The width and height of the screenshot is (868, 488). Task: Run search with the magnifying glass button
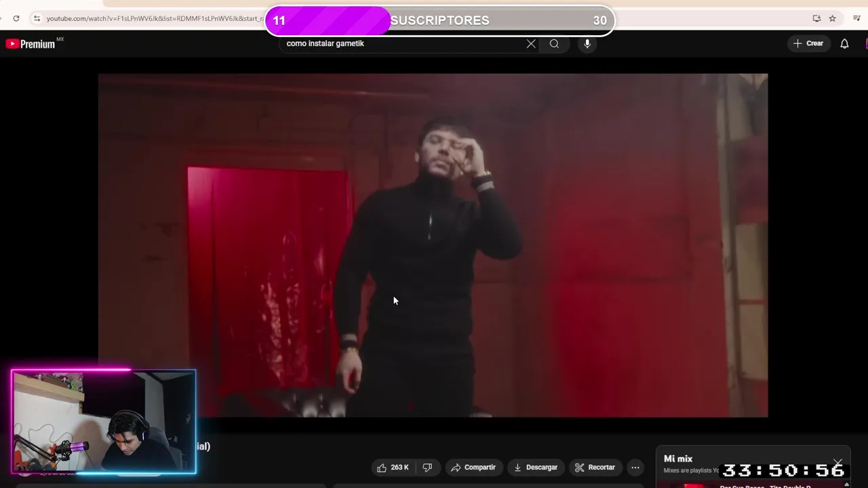(554, 43)
